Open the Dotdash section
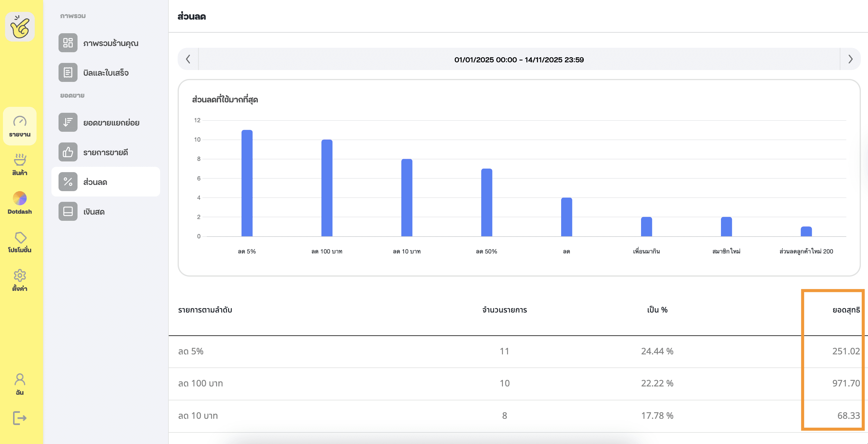Screen dimensions: 868x444 coord(20,203)
